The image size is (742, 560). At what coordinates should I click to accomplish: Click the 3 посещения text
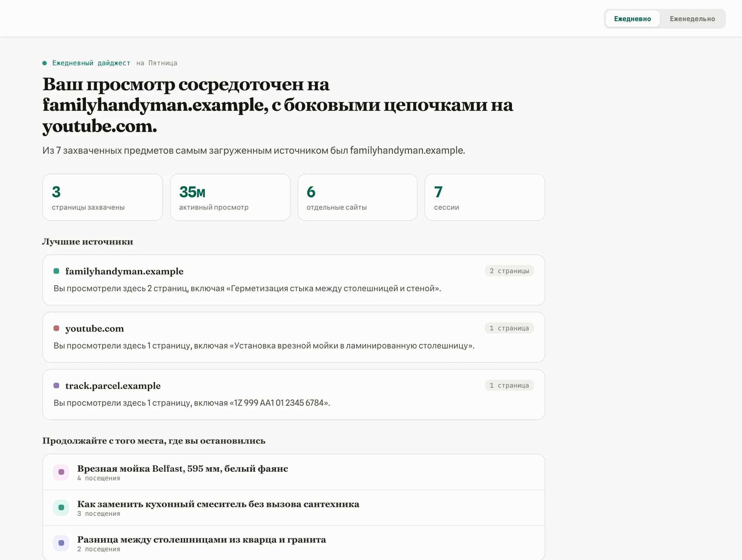(x=99, y=514)
